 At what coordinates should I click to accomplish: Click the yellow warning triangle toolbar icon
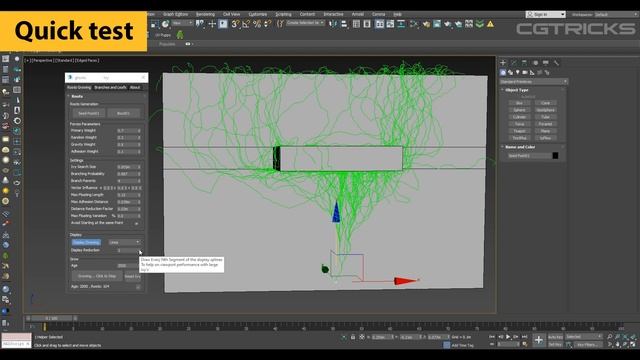tap(490, 24)
